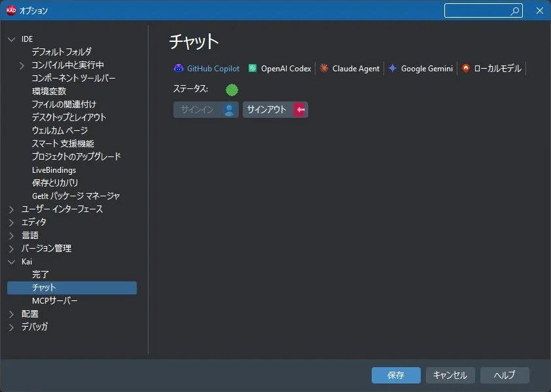The image size is (551, 392).
Task: Open デスクトップとレイアウト settings
Action: [x=69, y=117]
